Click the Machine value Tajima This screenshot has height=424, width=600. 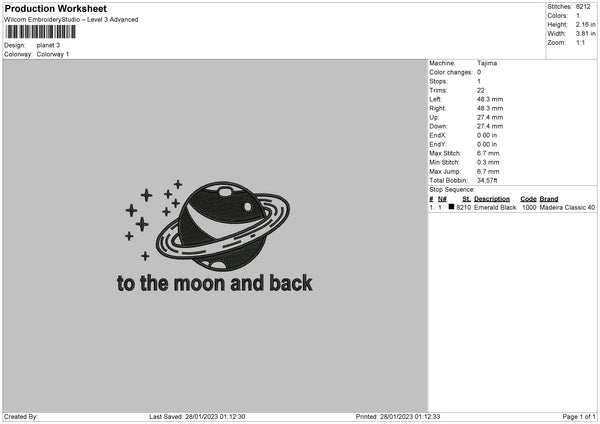point(487,63)
